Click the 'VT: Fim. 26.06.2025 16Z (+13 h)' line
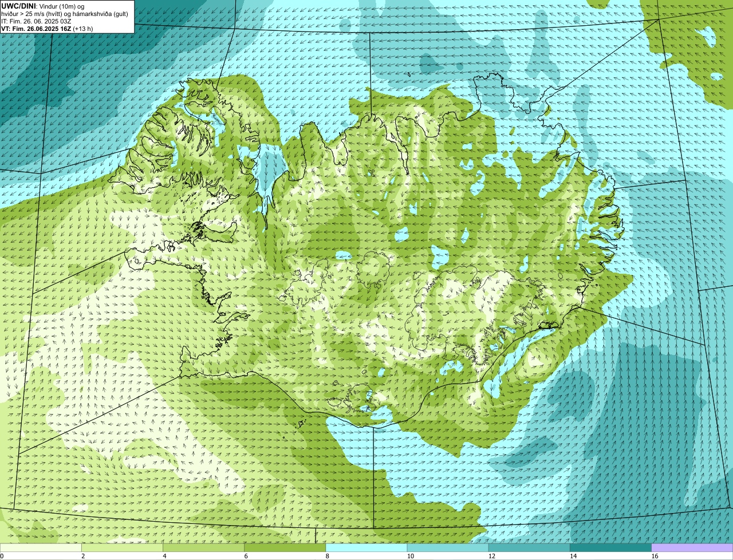The height and width of the screenshot is (560, 733). (x=47, y=28)
